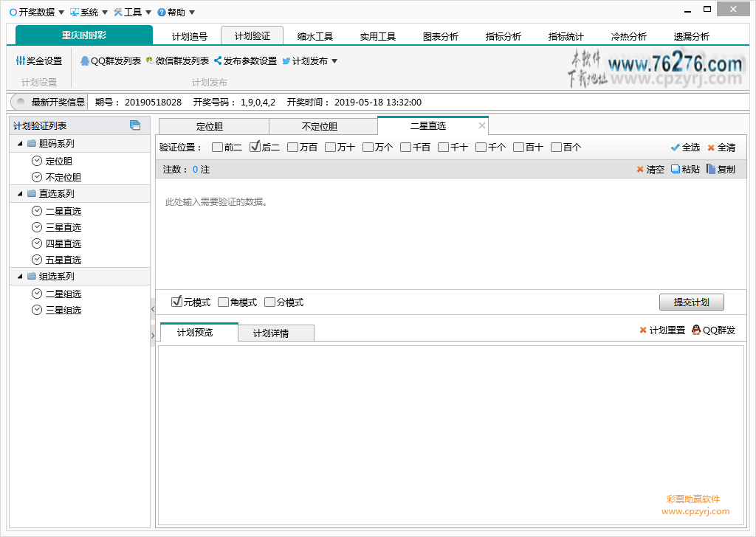Screen dimensions: 756x537
Task: Uncheck the 后二 position checkbox
Action: pos(255,148)
